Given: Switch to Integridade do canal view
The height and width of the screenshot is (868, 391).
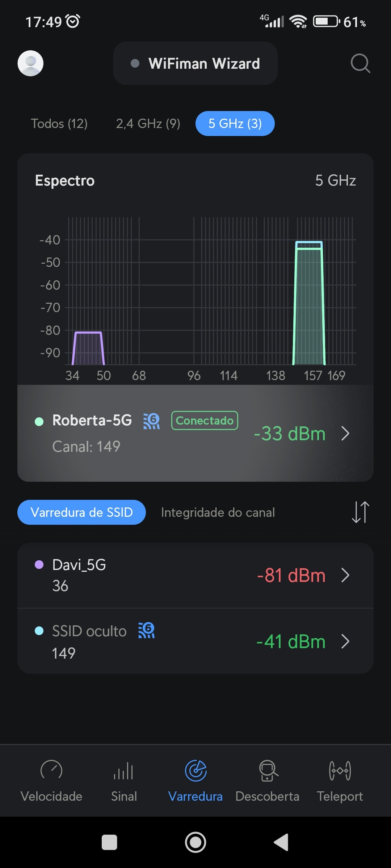Looking at the screenshot, I should (x=218, y=512).
